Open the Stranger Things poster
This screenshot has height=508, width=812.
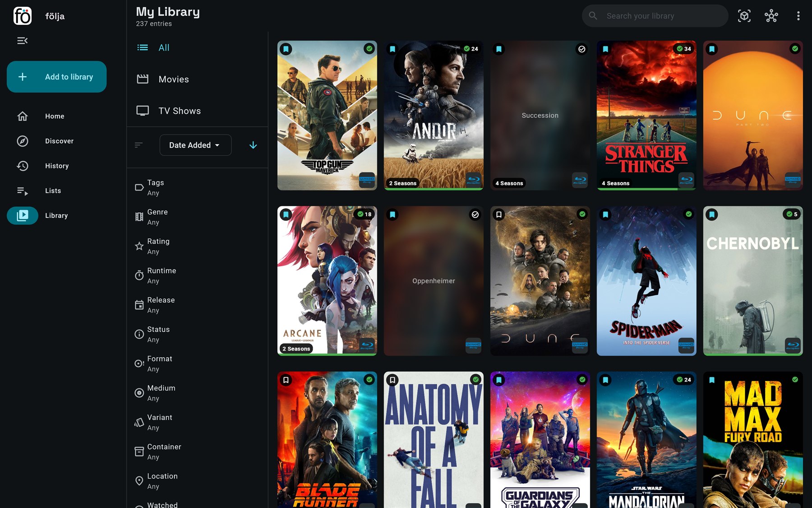pyautogui.click(x=646, y=116)
